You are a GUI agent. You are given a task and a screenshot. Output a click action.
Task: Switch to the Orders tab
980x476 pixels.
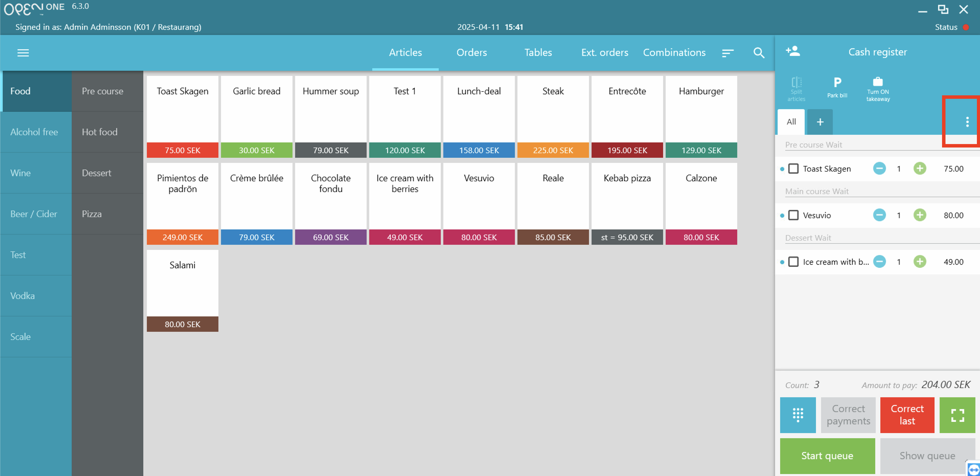[471, 53]
